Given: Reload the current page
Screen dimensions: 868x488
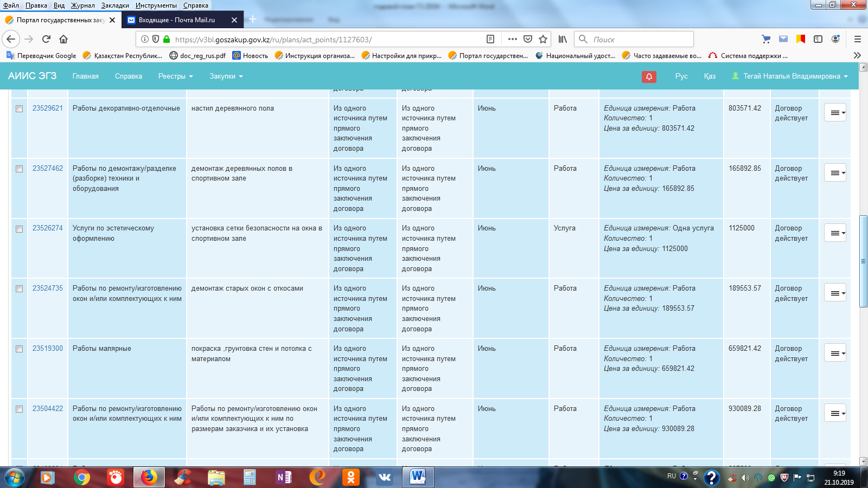Looking at the screenshot, I should pyautogui.click(x=46, y=39).
